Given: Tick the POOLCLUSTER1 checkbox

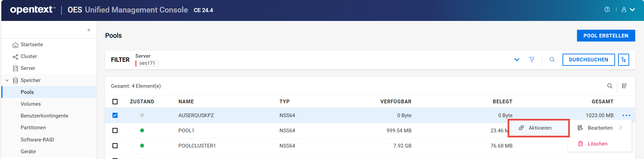Looking at the screenshot, I should tap(115, 146).
